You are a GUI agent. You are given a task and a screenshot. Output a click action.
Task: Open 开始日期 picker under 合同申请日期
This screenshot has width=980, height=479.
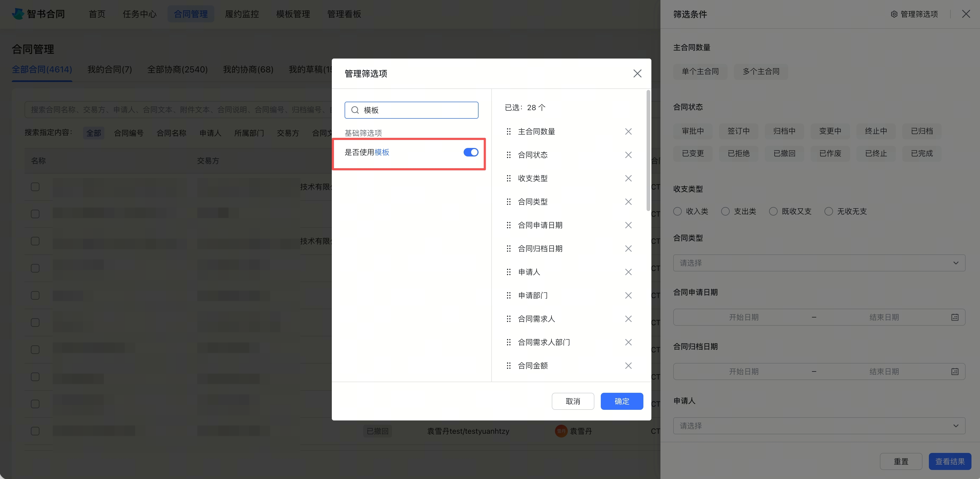(744, 317)
